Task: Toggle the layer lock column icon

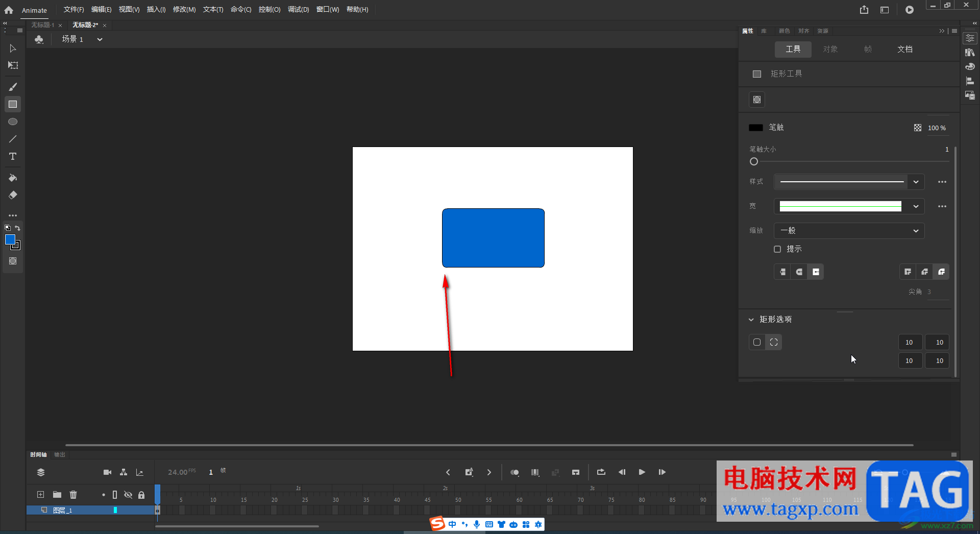Action: pyautogui.click(x=141, y=495)
